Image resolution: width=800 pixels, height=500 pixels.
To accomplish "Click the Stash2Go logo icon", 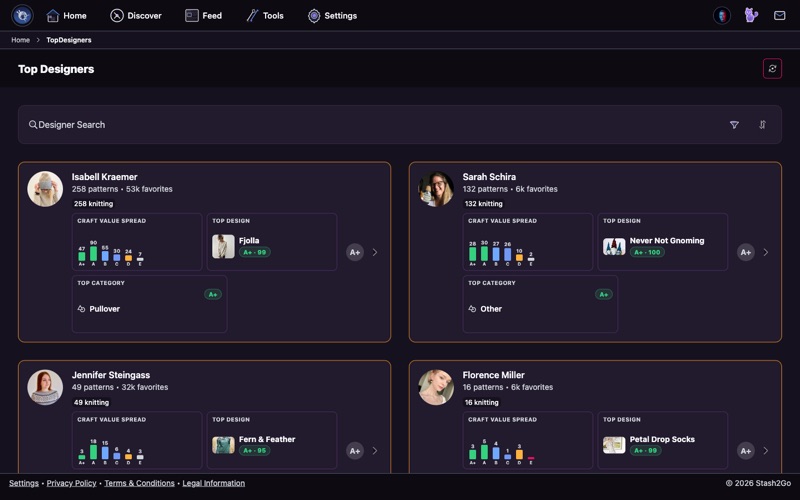I will point(22,15).
